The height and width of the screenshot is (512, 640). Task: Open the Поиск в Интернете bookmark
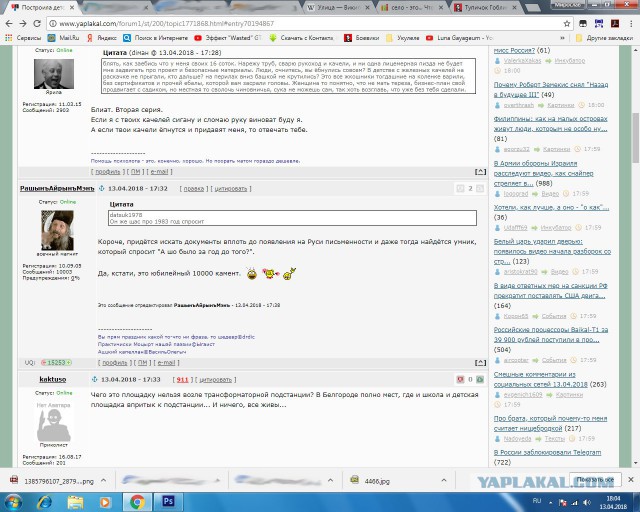[156, 38]
